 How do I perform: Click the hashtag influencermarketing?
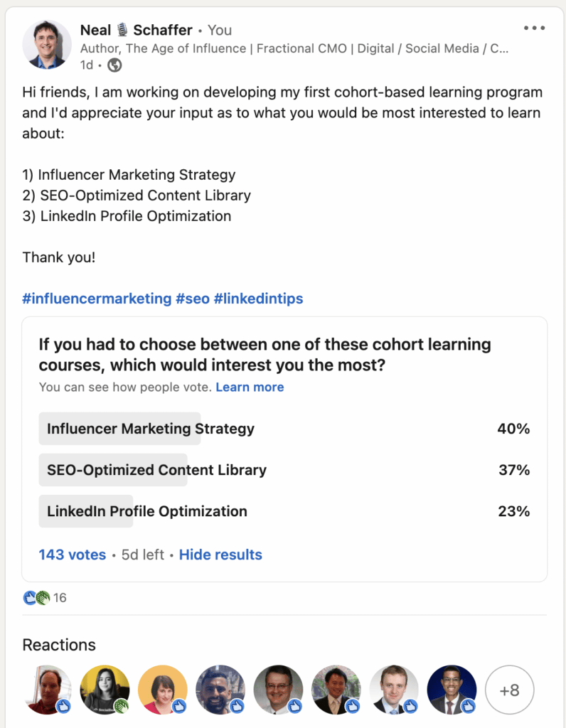(95, 299)
